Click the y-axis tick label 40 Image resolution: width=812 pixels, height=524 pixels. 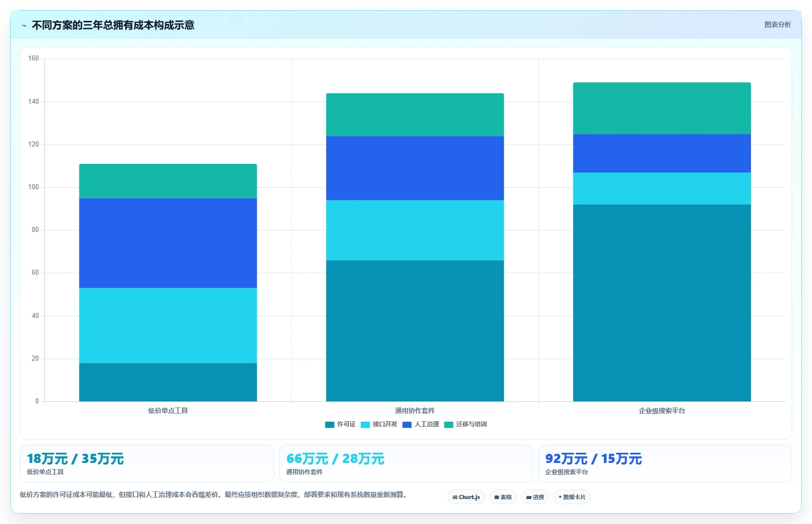click(35, 316)
